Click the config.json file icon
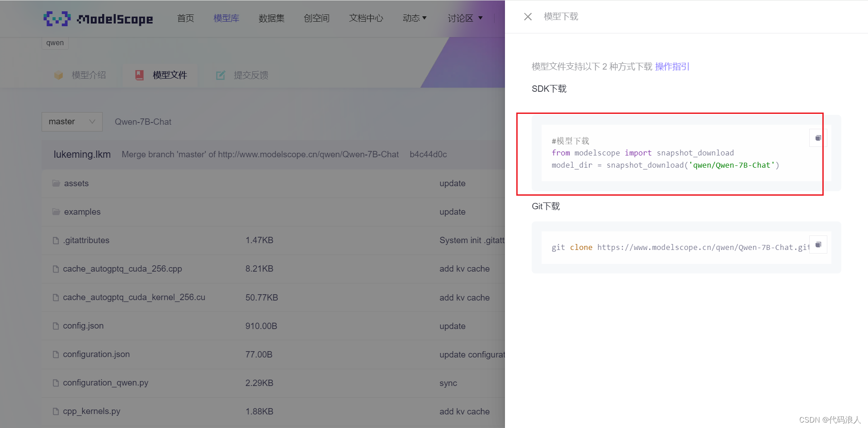This screenshot has height=428, width=868. 56,326
